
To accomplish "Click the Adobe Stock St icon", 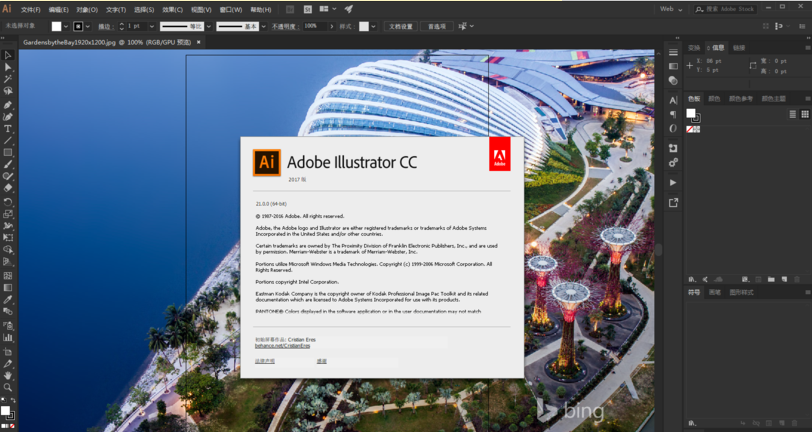I will (x=308, y=9).
